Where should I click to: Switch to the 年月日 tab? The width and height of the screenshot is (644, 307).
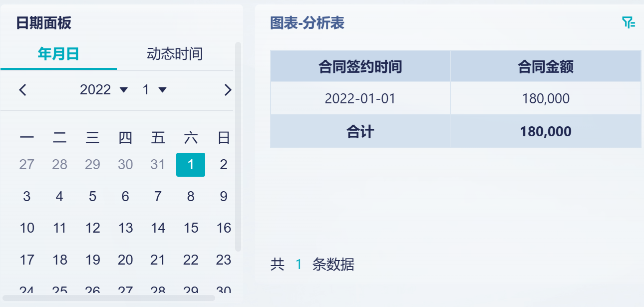pos(58,54)
